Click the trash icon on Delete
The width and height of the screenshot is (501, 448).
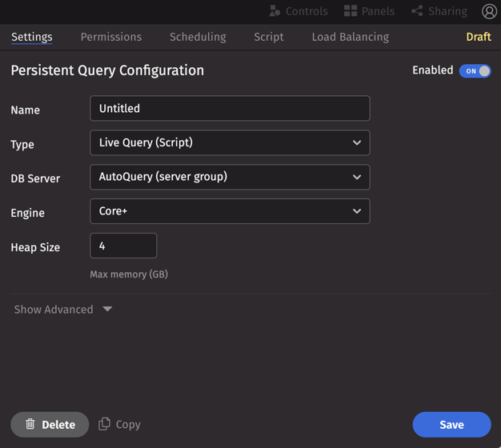click(x=30, y=424)
